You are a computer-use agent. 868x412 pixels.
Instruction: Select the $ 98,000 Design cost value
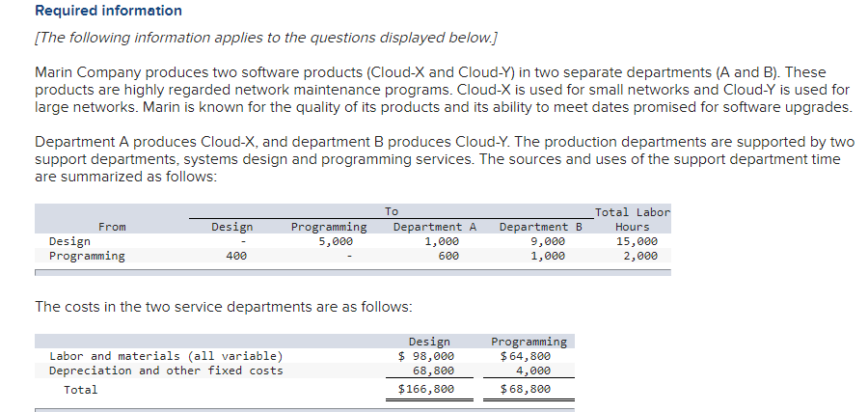point(426,356)
